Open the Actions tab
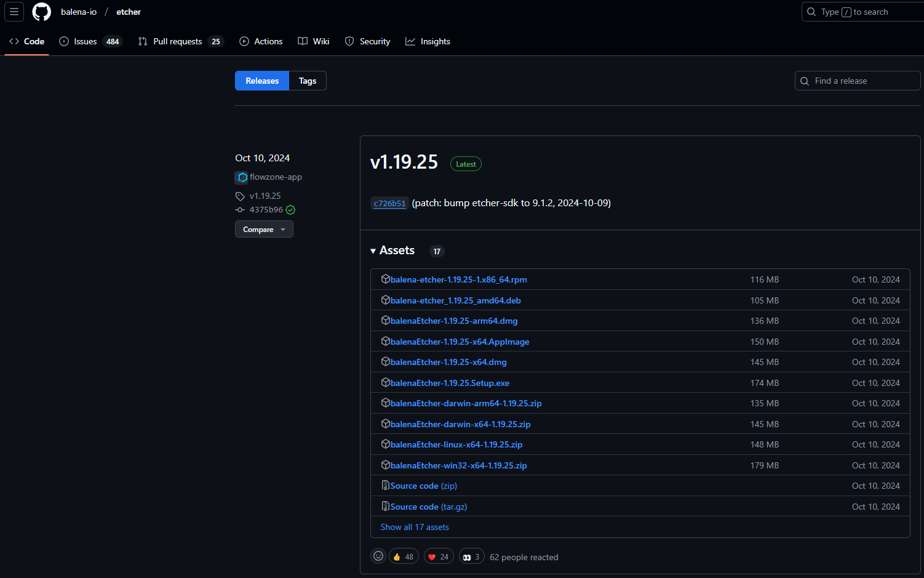The height and width of the screenshot is (578, 924). coord(261,41)
